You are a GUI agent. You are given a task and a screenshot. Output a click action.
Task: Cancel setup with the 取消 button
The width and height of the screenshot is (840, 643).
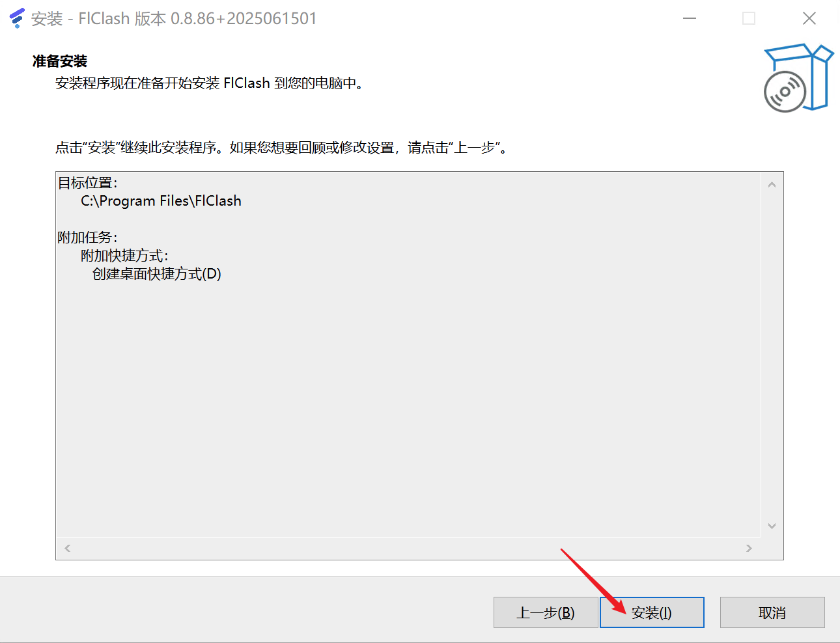point(772,612)
